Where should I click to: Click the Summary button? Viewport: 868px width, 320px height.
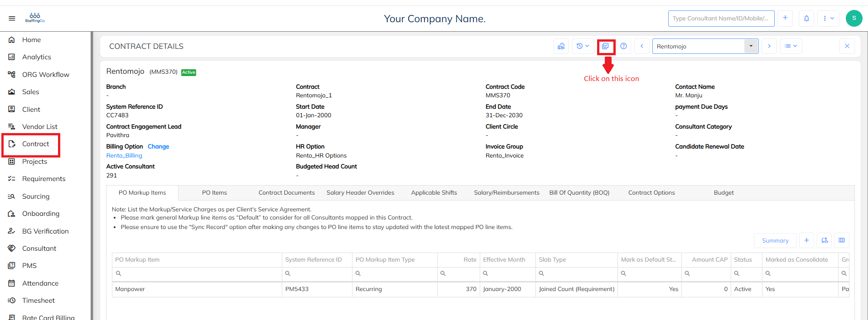tap(775, 240)
